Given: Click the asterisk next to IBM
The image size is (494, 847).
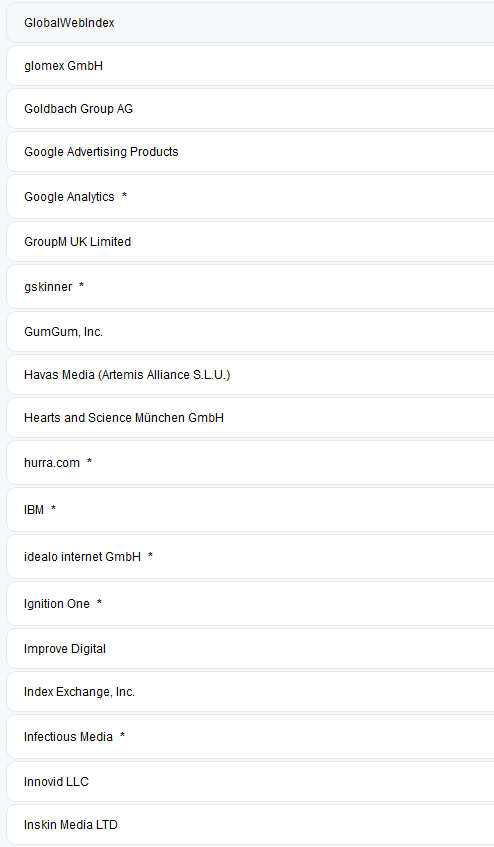Looking at the screenshot, I should pyautogui.click(x=53, y=508).
